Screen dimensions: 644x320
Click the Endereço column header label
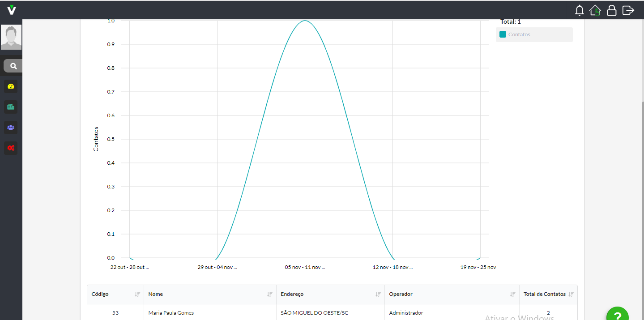[x=292, y=294]
